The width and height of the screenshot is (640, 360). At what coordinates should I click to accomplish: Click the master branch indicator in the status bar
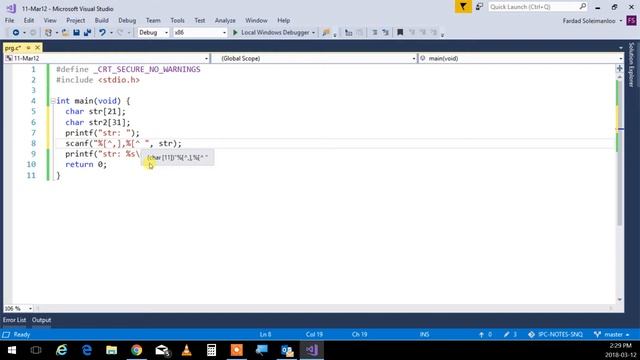611,334
